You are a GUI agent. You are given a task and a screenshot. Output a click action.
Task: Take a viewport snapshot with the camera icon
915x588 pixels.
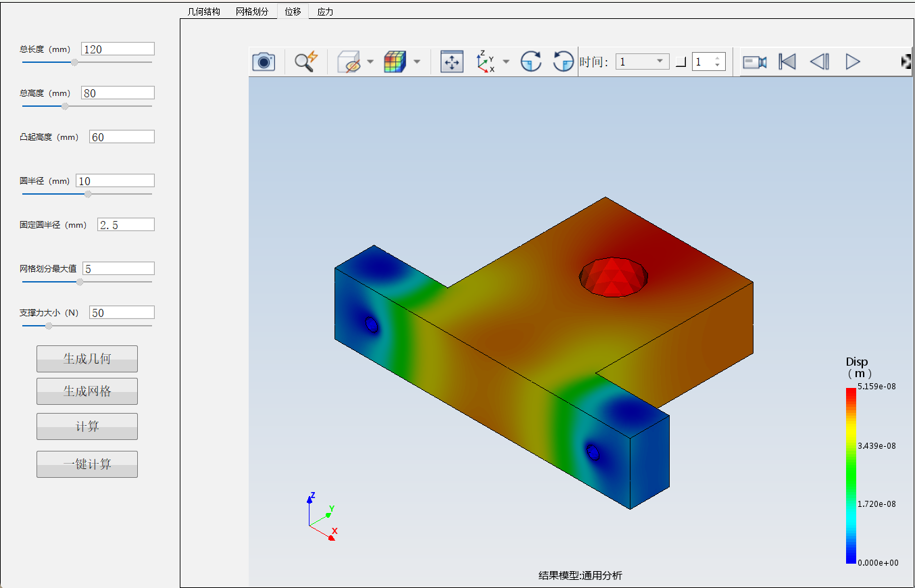click(x=264, y=62)
